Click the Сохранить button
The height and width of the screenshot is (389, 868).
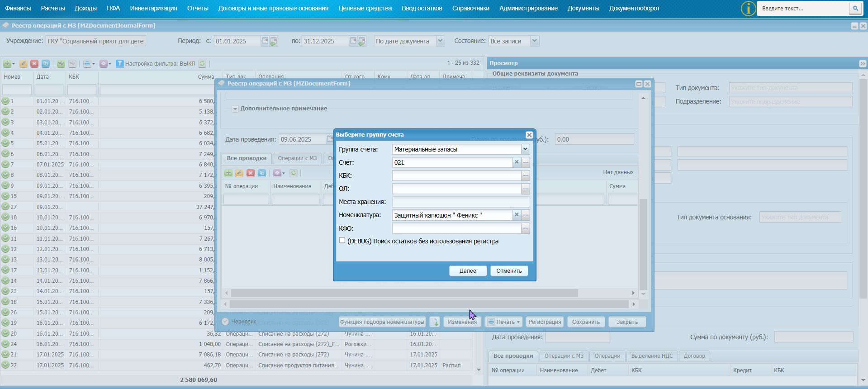pyautogui.click(x=586, y=322)
